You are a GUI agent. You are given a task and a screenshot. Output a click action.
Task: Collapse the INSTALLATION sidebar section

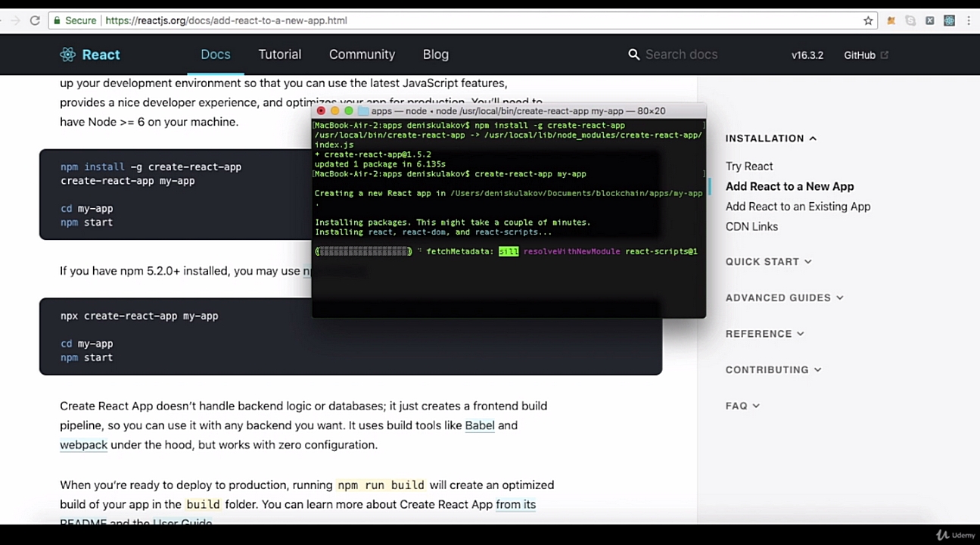coord(771,139)
